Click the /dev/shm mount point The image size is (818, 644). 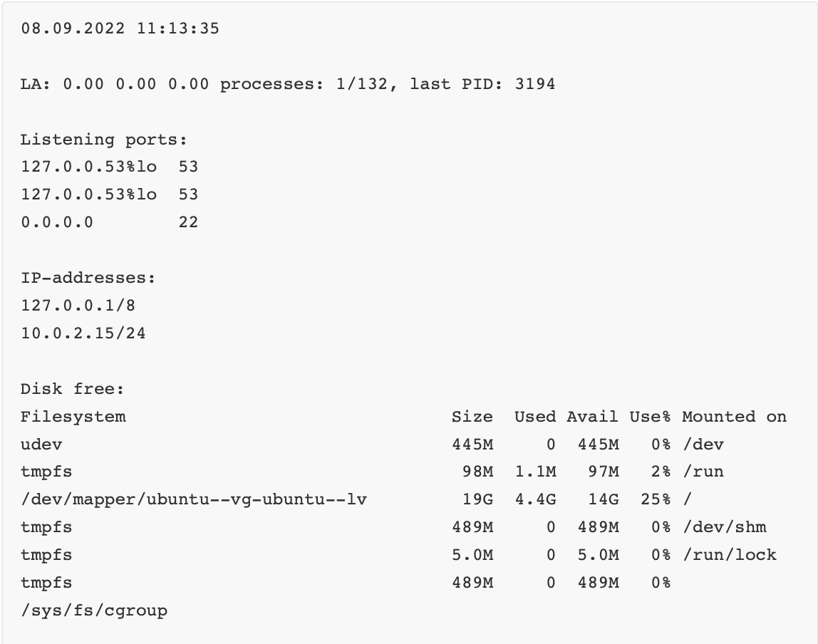724,527
